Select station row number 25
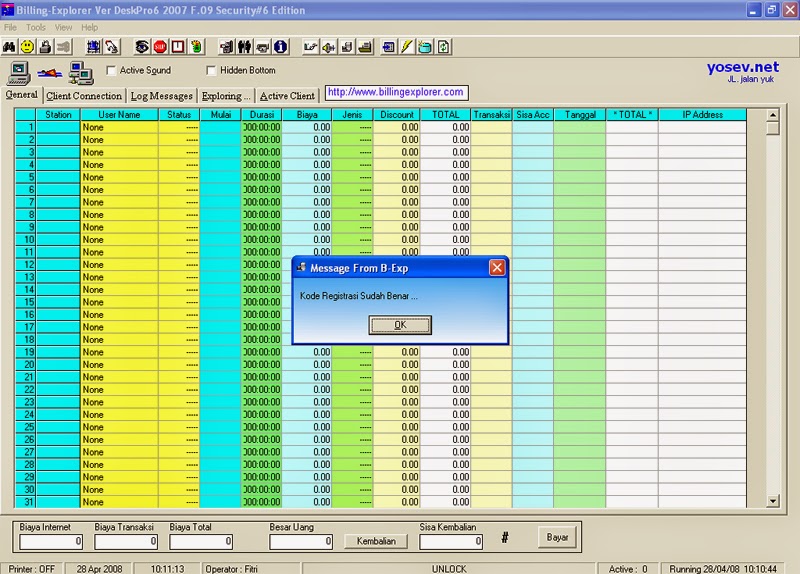 (x=26, y=427)
